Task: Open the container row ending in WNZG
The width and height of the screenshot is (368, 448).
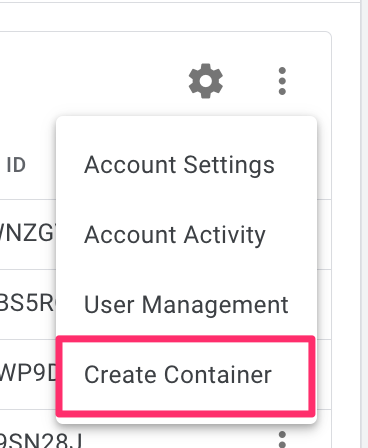Action: [27, 233]
